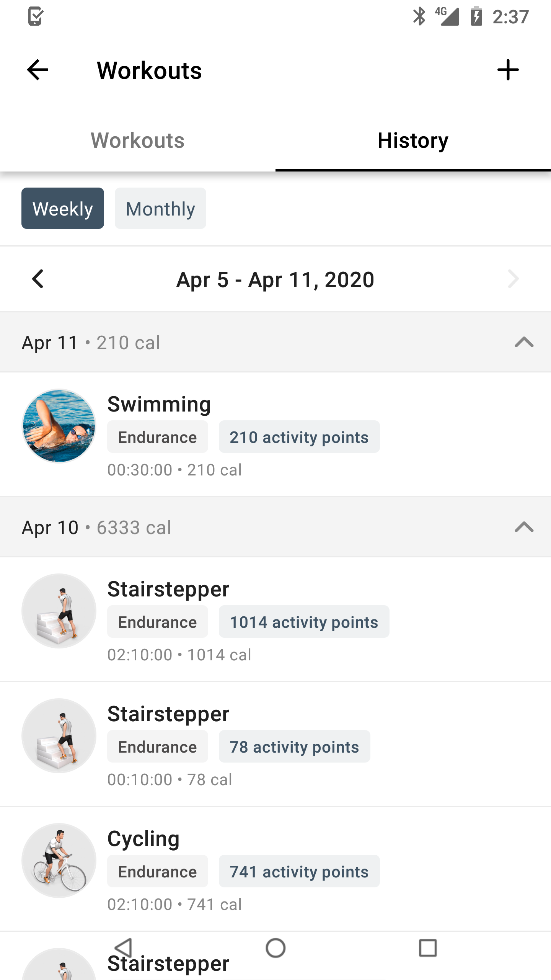The height and width of the screenshot is (980, 551).
Task: Switch to the Monthly view toggle
Action: [x=160, y=208]
